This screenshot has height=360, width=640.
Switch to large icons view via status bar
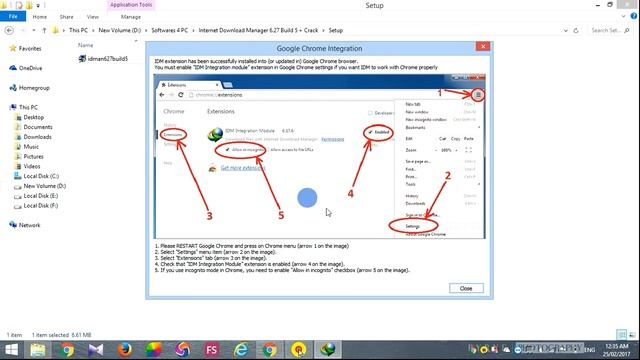click(x=632, y=335)
